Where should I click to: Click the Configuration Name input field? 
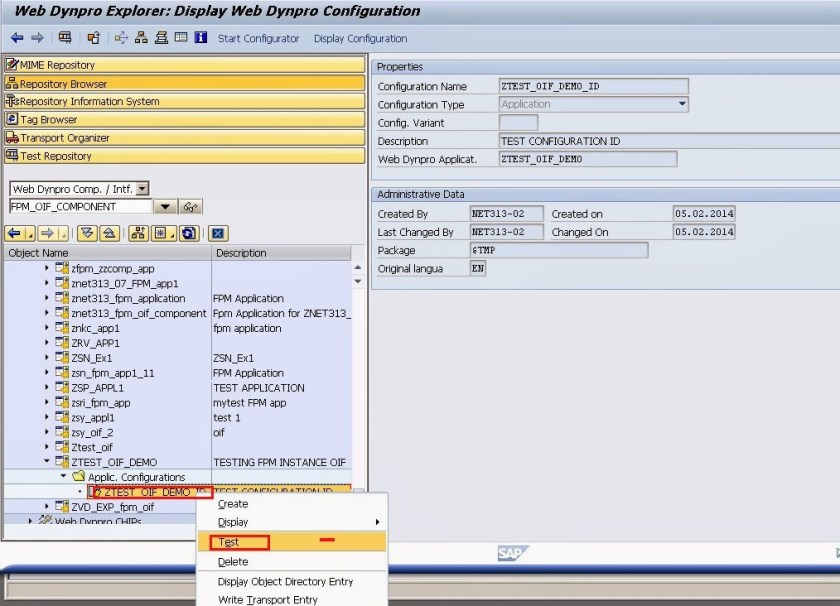[593, 86]
